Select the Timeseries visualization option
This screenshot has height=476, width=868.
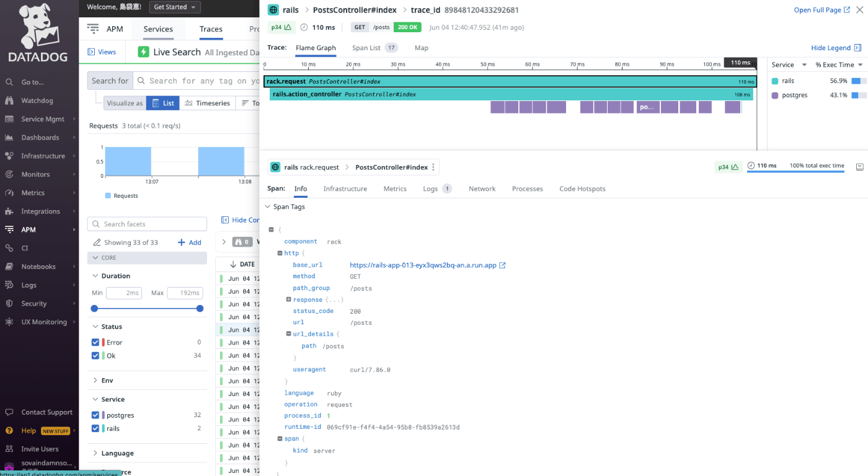(x=208, y=104)
